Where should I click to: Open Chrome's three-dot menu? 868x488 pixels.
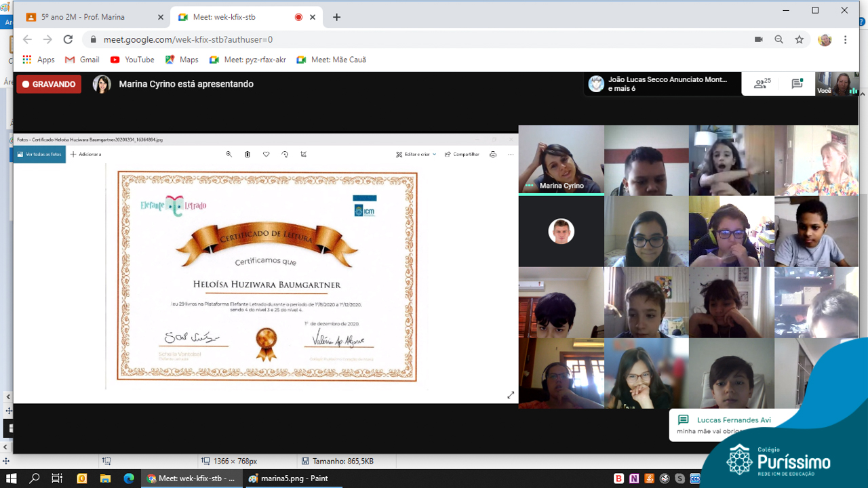846,40
